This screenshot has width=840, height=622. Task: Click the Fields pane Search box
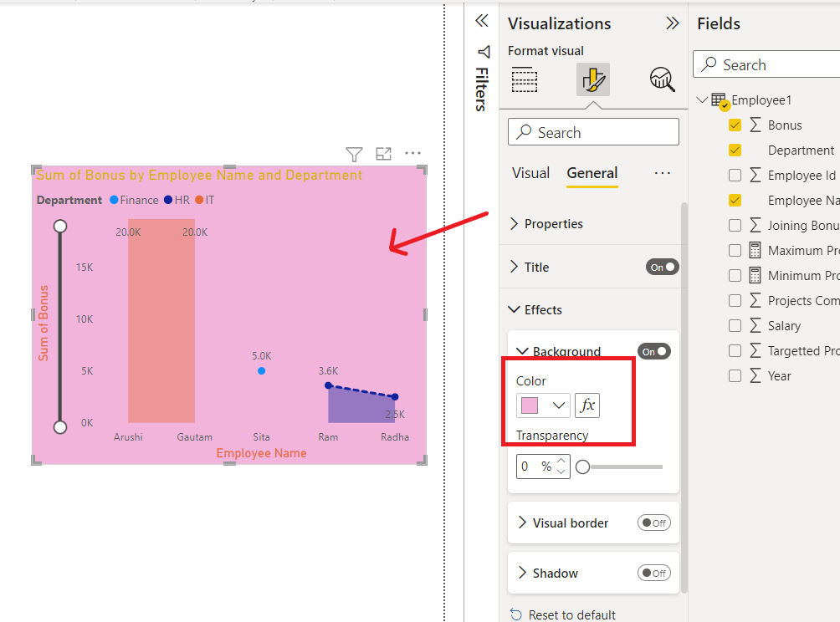click(766, 64)
